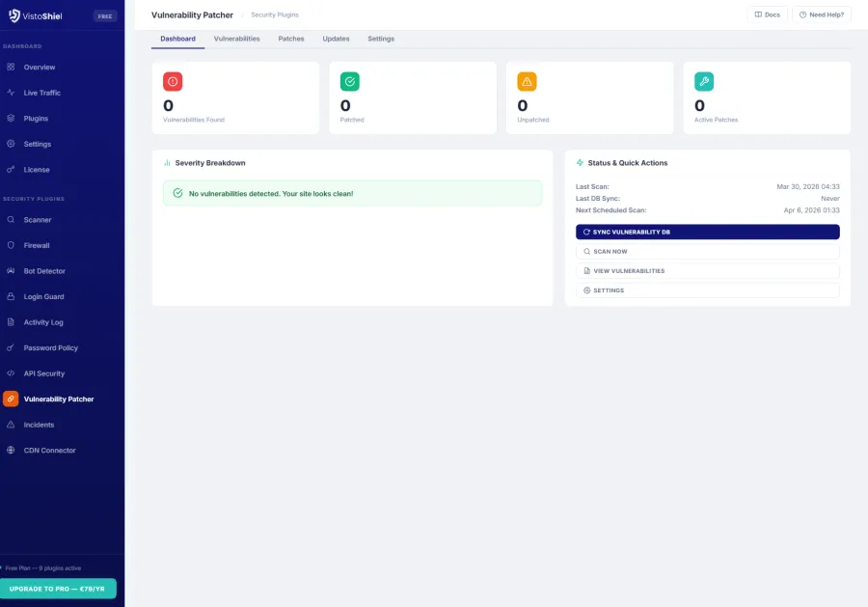
Task: Open the Need Help menu
Action: (x=821, y=14)
